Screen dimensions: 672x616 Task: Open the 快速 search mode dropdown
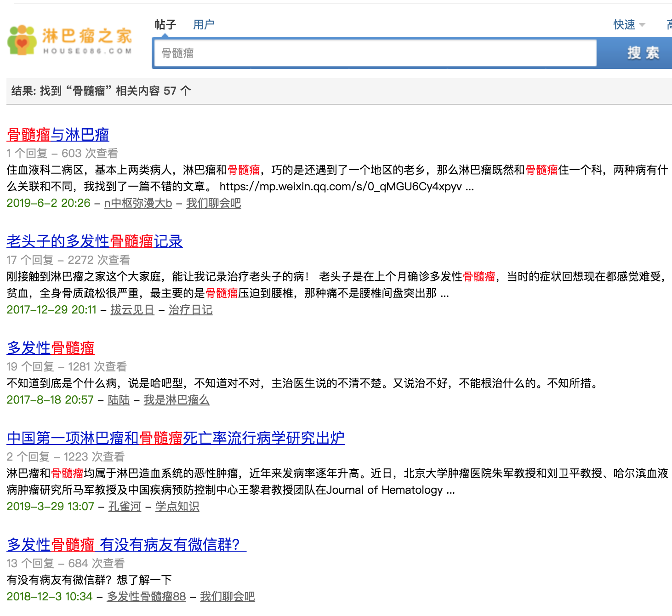coord(629,24)
